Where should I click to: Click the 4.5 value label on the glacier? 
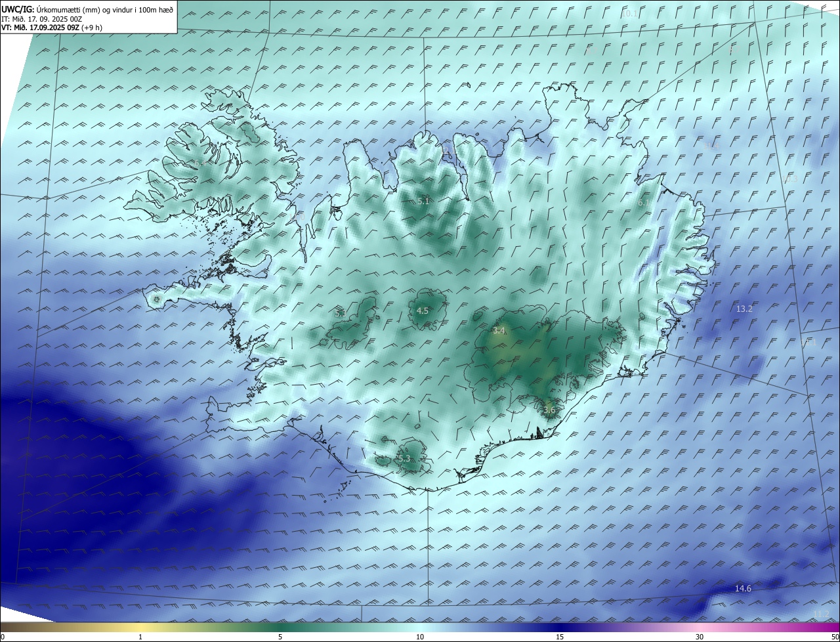click(423, 311)
